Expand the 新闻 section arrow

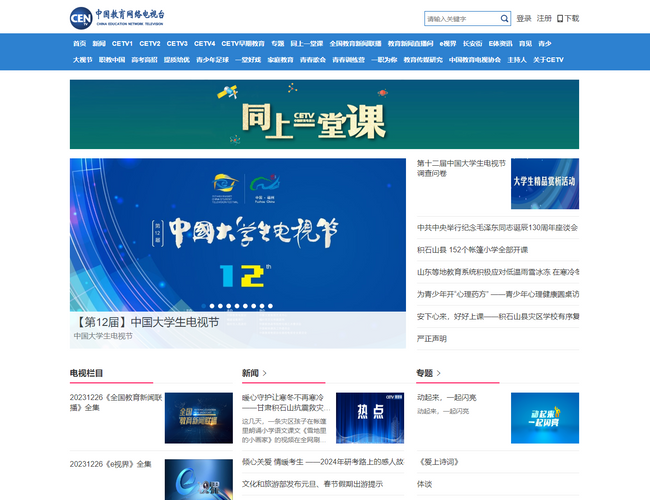click(265, 373)
